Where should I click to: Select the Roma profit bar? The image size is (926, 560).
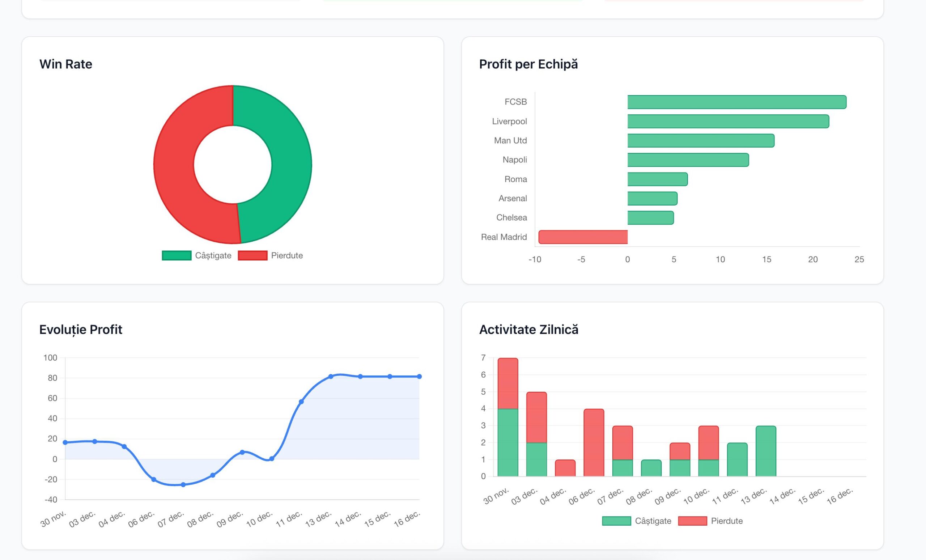pyautogui.click(x=658, y=179)
